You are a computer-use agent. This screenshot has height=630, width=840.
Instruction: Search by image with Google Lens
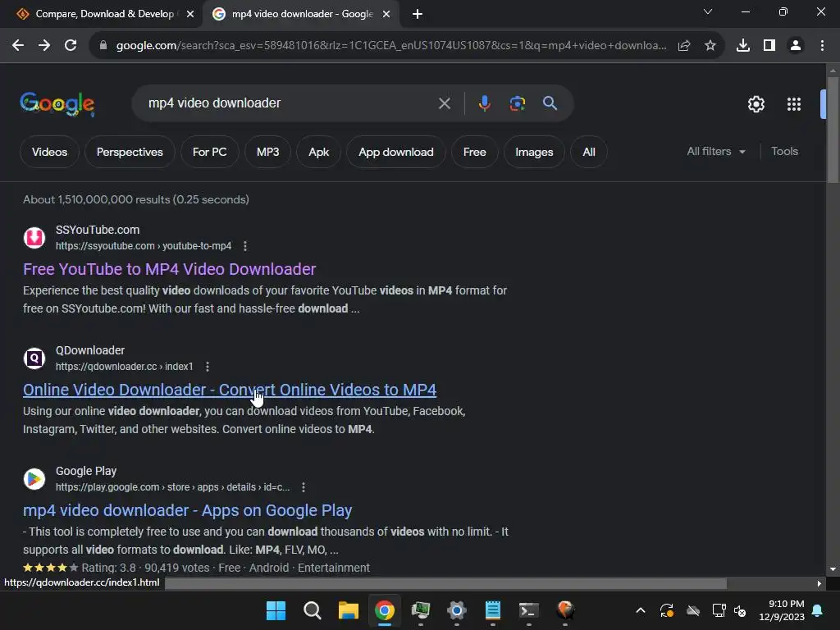tap(518, 103)
